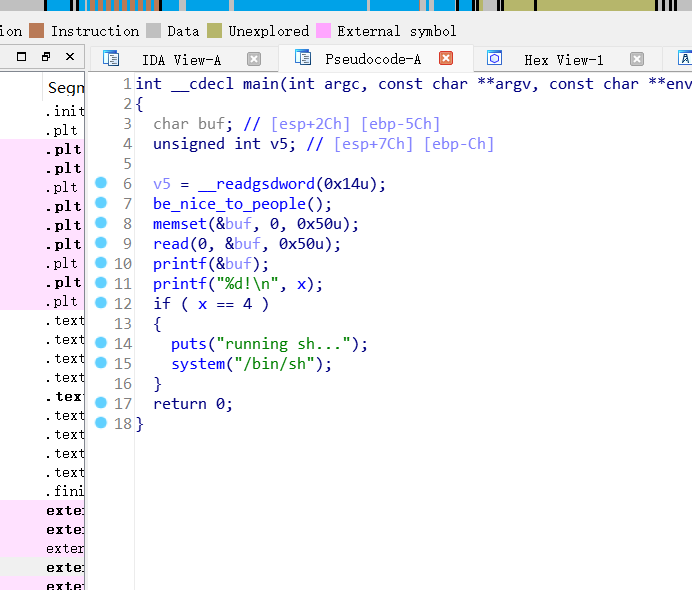Select the Pseudocode-A tab

(x=373, y=59)
